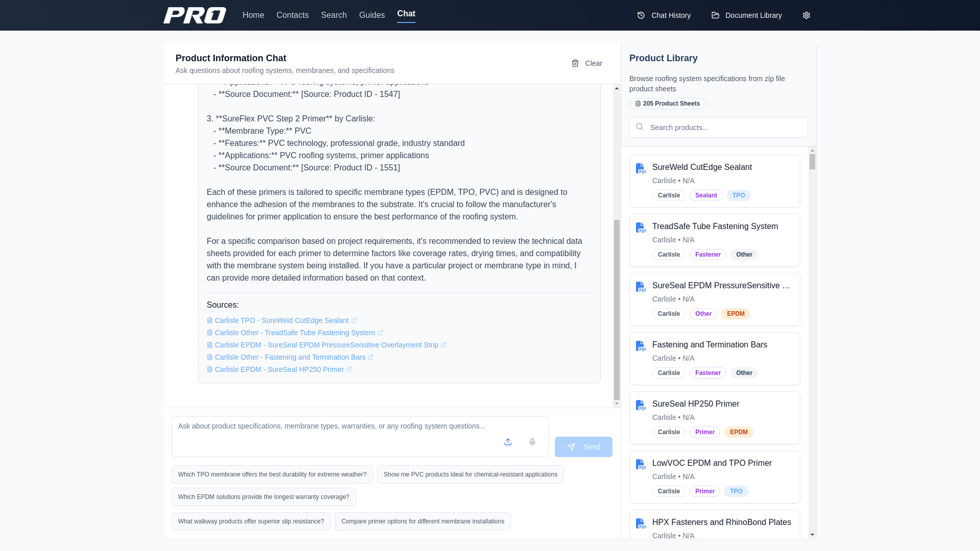
Task: Click Fastener tag on TreadSafe card
Action: [708, 255]
